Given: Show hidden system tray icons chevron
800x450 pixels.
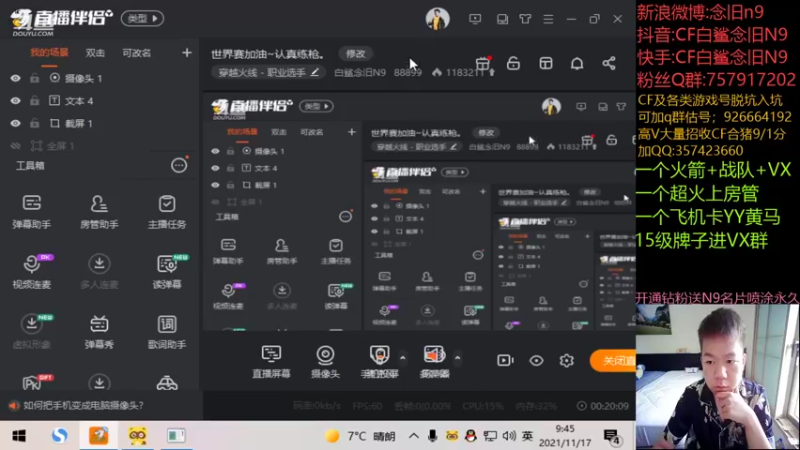Looking at the screenshot, I should [414, 436].
